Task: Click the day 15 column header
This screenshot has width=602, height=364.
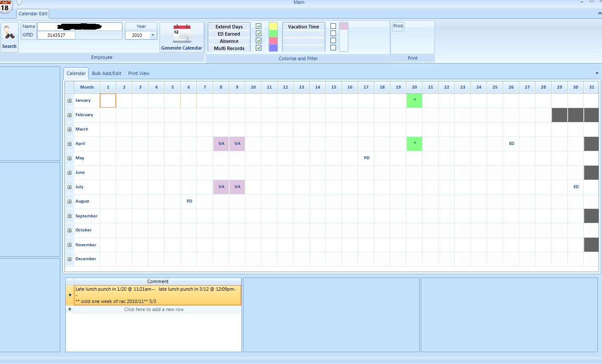Action: click(x=334, y=87)
